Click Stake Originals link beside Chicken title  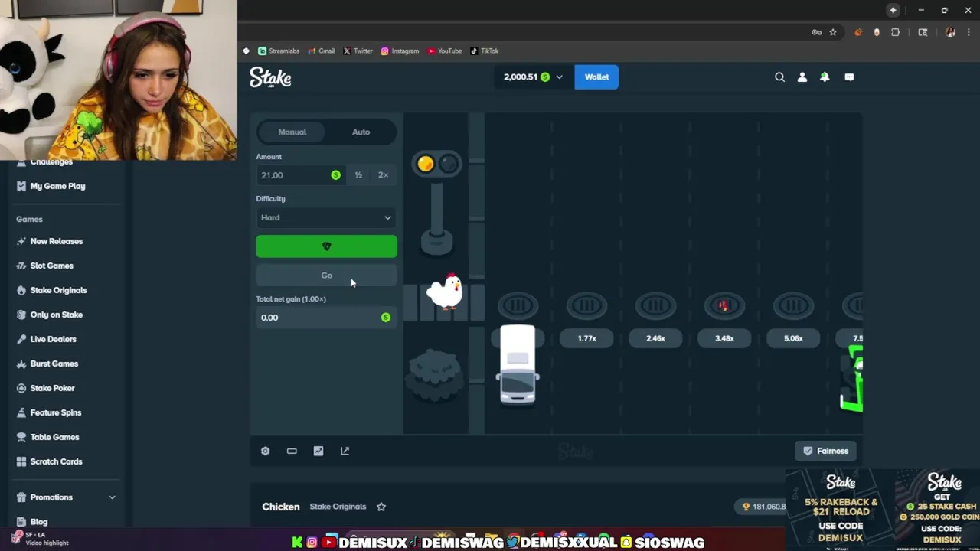(x=338, y=507)
